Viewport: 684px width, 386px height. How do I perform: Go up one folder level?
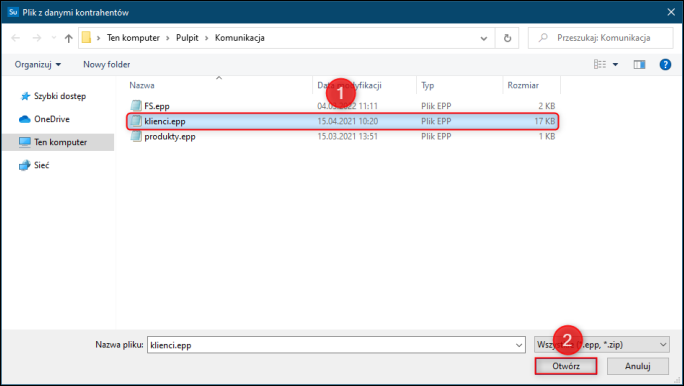[x=68, y=38]
